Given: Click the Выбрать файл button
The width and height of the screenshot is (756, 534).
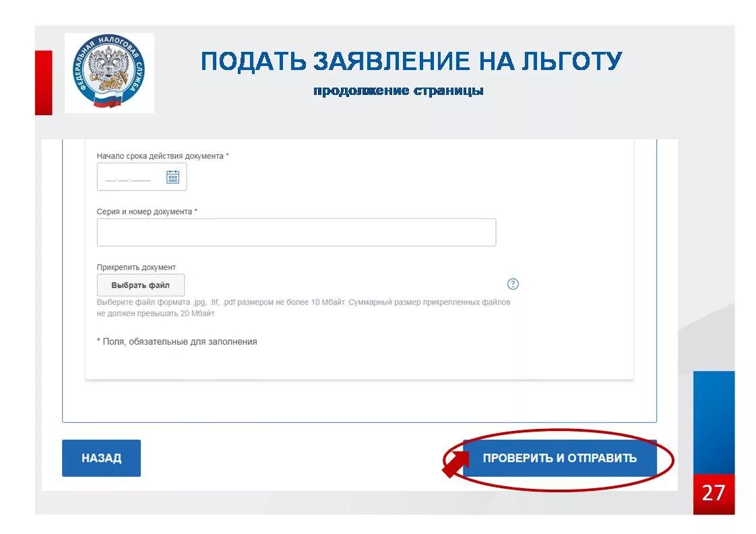Looking at the screenshot, I should [140, 286].
